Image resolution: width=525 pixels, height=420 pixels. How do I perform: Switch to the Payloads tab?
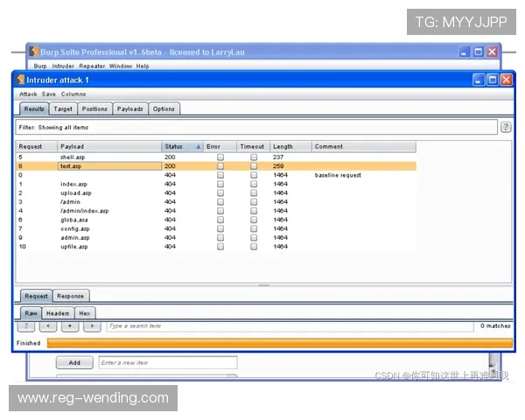[x=129, y=109]
